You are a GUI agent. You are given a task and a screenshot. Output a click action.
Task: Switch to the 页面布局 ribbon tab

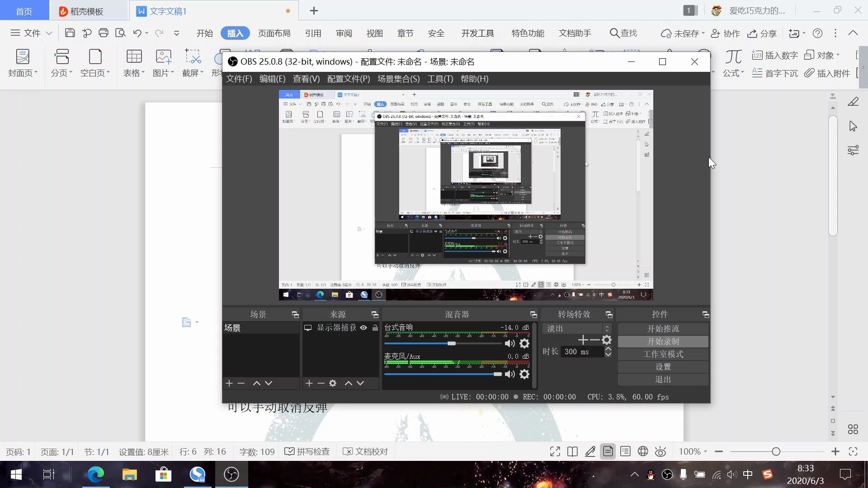[274, 33]
